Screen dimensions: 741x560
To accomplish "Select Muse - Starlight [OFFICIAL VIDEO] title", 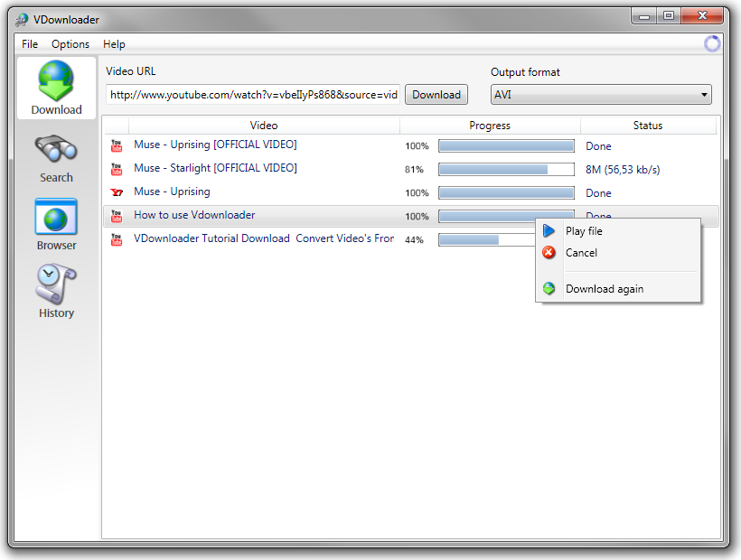I will click(215, 168).
